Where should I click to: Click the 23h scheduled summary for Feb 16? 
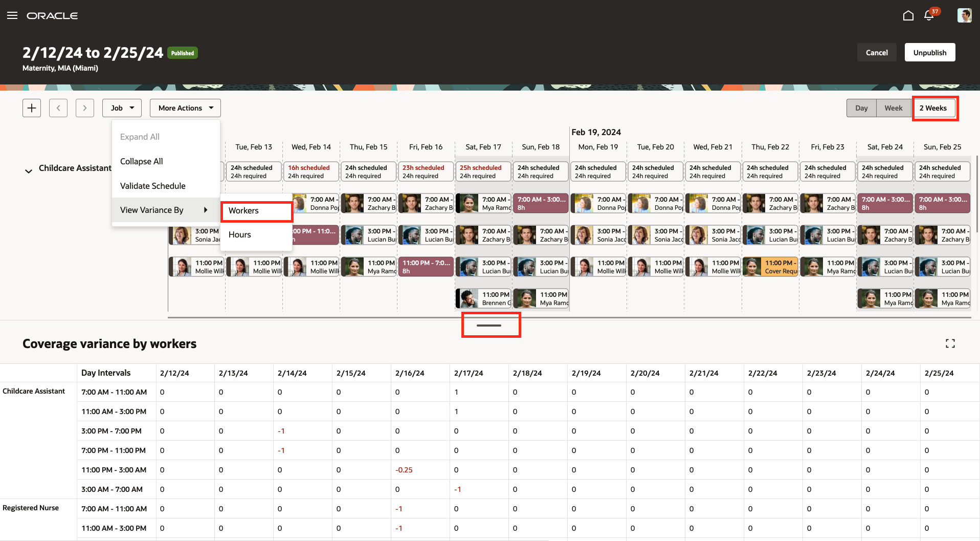426,171
